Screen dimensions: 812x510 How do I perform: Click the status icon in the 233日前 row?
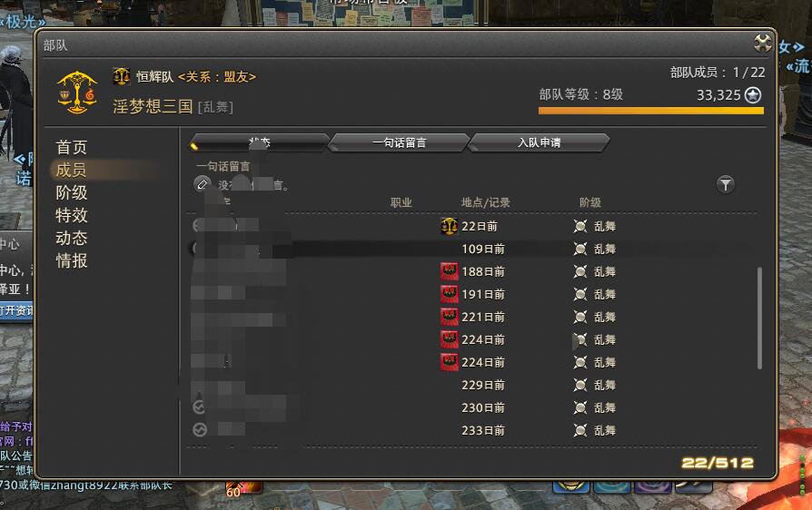coord(200,430)
